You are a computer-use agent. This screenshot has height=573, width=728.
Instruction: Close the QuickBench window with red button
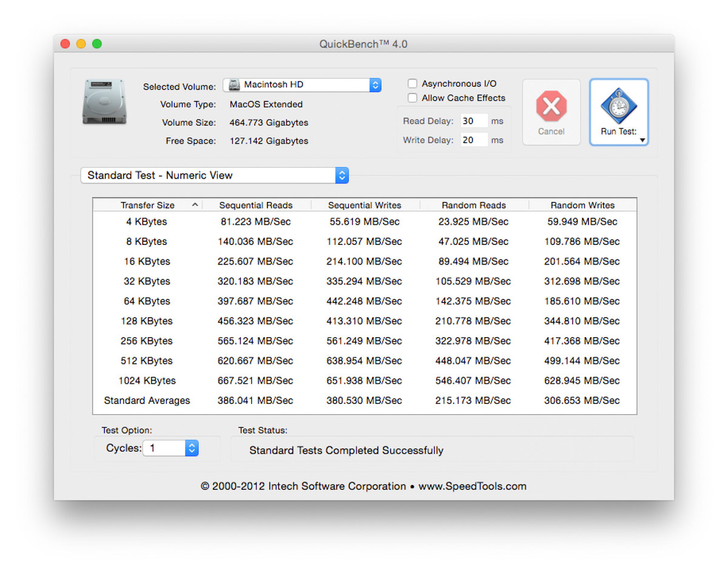(66, 44)
